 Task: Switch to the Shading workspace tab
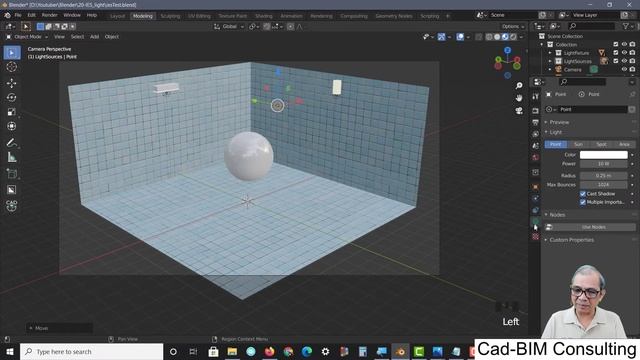264,16
